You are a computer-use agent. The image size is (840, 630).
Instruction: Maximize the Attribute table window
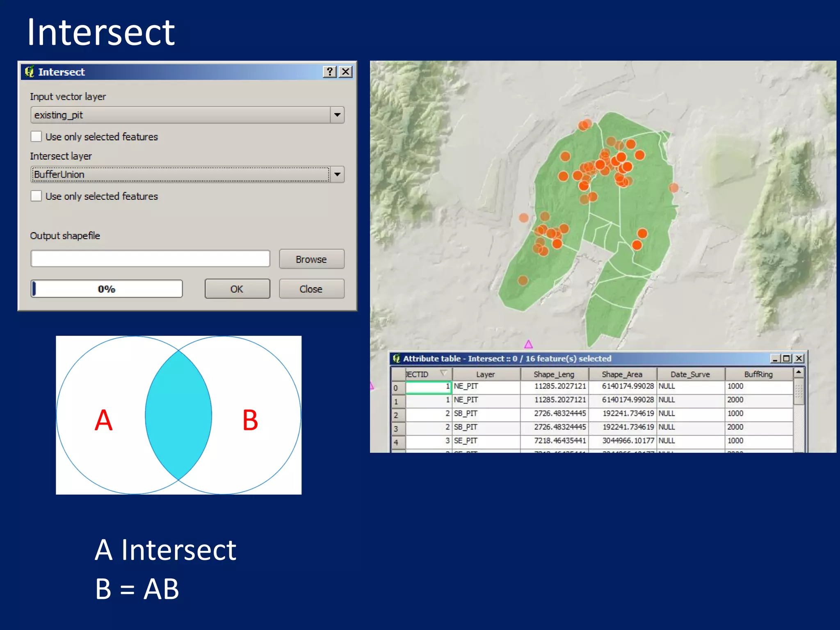pos(786,358)
